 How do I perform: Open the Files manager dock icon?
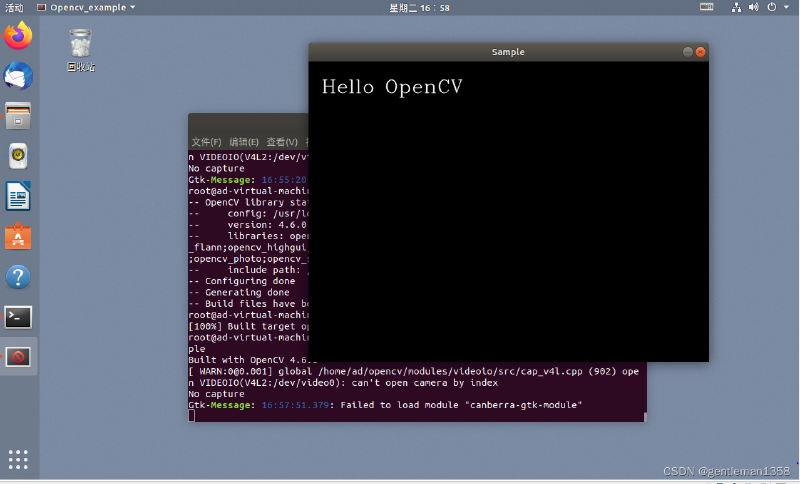pos(18,116)
